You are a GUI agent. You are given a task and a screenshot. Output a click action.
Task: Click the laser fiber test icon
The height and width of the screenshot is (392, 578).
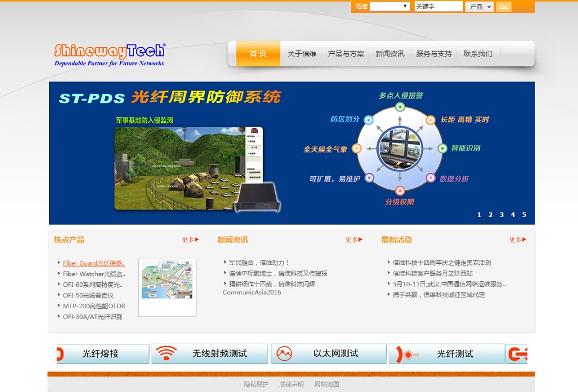[x=407, y=354]
